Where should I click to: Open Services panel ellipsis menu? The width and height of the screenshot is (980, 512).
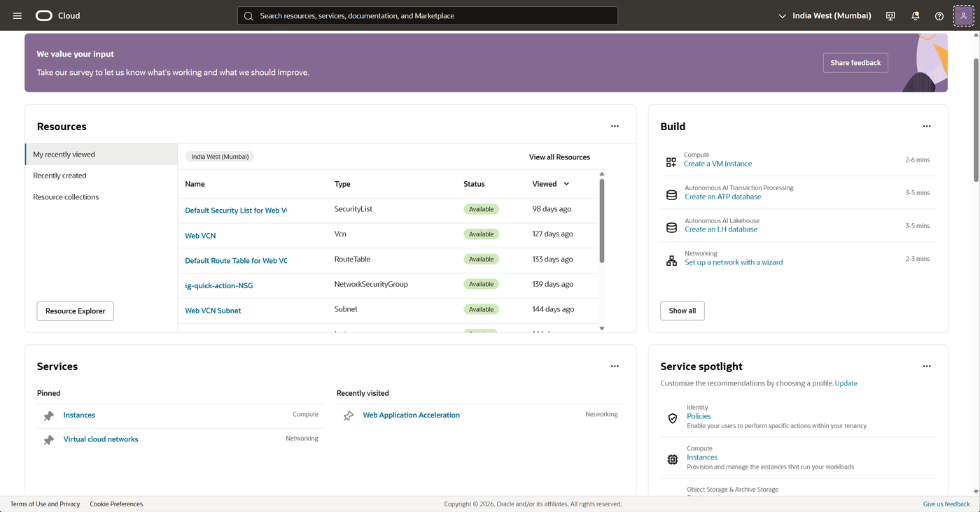click(x=615, y=367)
